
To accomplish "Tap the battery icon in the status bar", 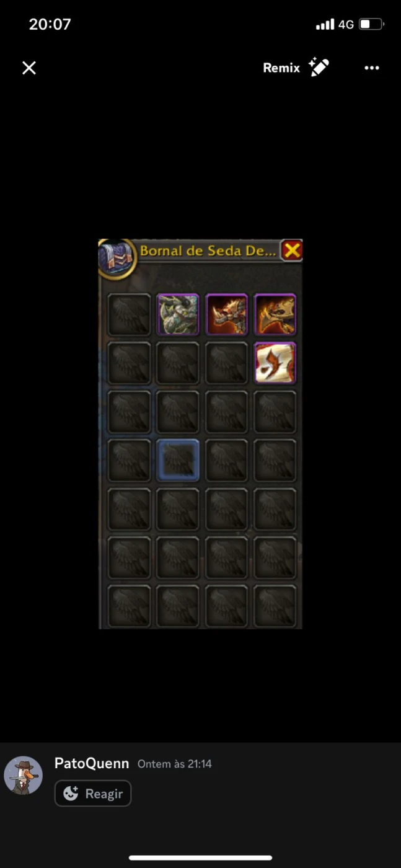I will pos(372,24).
